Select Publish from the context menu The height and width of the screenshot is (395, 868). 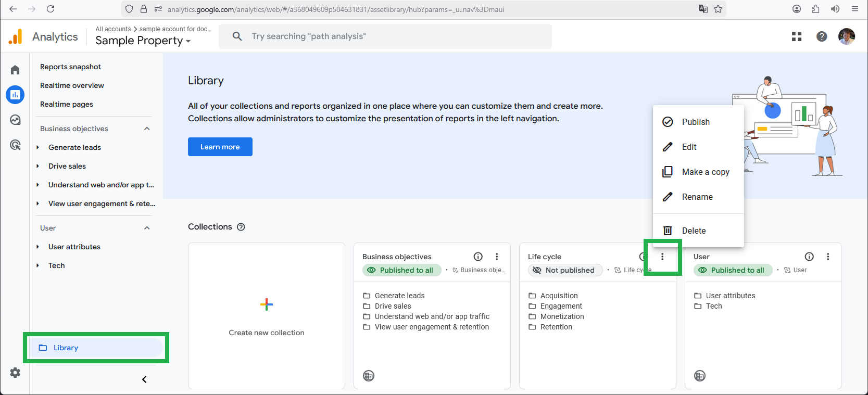[x=696, y=122]
